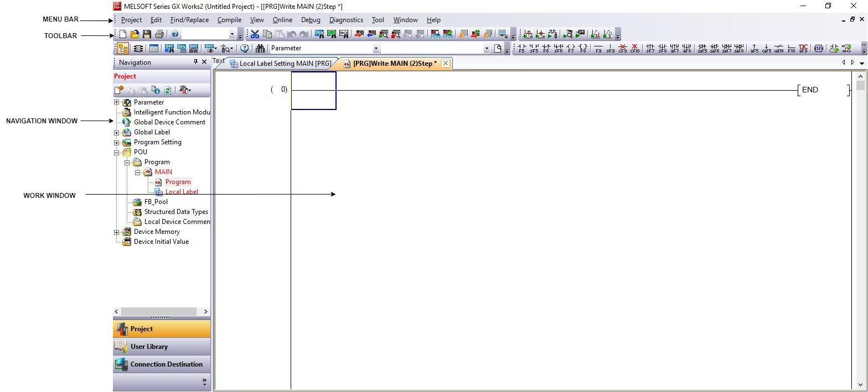The width and height of the screenshot is (868, 392).
Task: Click the Cut scissors icon
Action: click(x=255, y=34)
